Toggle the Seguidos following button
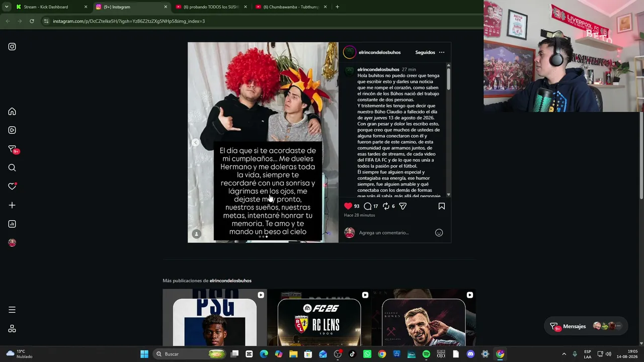The height and width of the screenshot is (362, 644). tap(425, 52)
